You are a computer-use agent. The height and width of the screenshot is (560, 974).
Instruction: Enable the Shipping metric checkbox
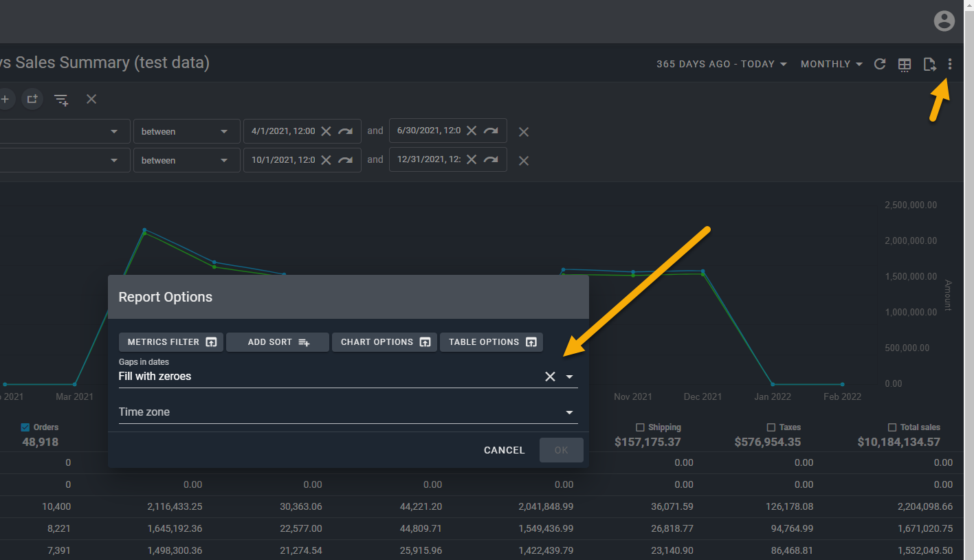[x=640, y=427]
